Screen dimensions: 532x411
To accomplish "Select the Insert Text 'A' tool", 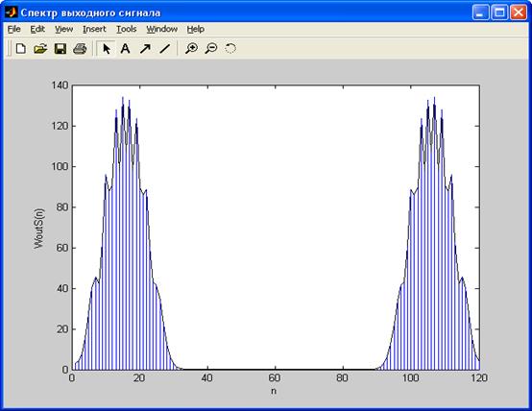I will pos(125,49).
